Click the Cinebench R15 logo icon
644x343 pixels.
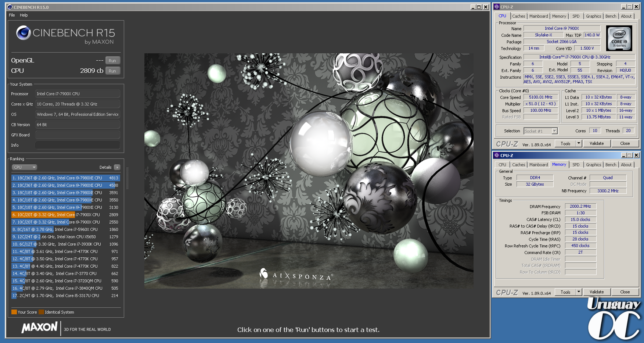(x=23, y=33)
